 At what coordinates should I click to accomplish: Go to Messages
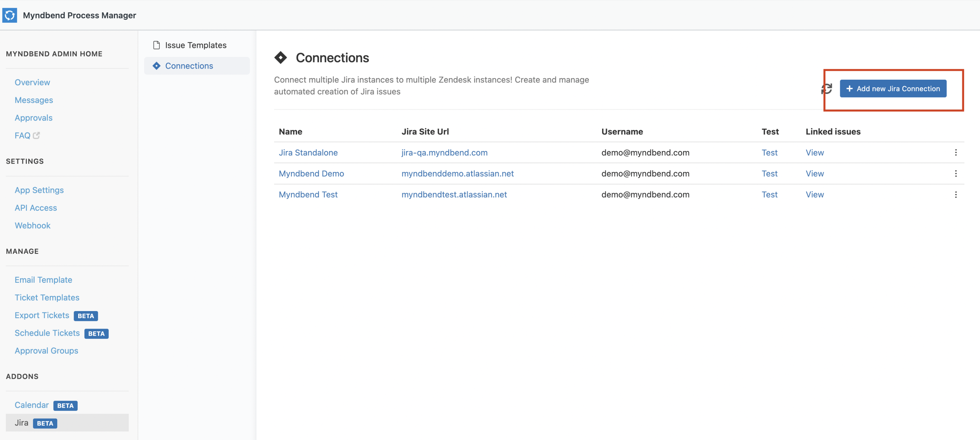coord(34,100)
